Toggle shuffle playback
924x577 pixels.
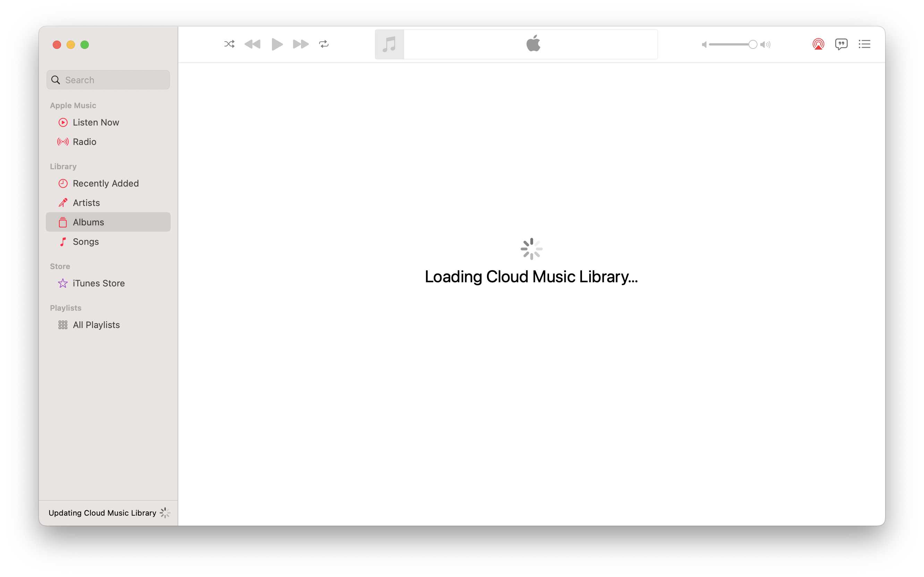point(229,44)
